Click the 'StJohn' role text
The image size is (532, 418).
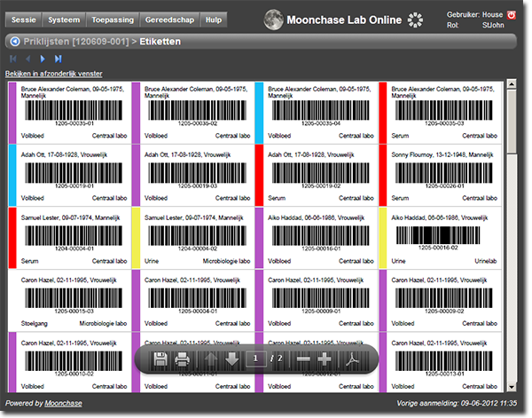pos(493,25)
